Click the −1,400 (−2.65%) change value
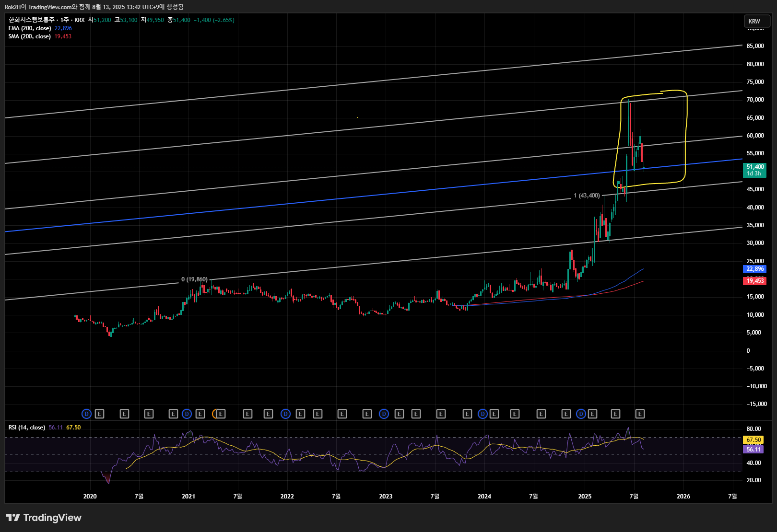777x532 pixels. coord(214,20)
